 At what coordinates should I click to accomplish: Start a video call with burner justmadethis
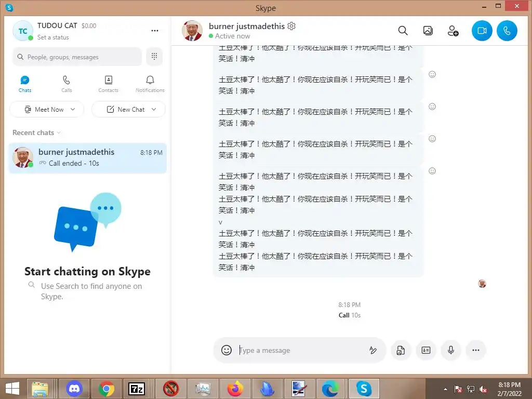tap(482, 31)
